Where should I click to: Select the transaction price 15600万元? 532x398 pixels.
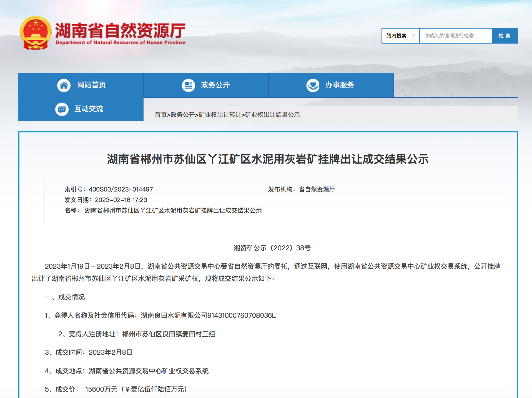[x=101, y=389]
